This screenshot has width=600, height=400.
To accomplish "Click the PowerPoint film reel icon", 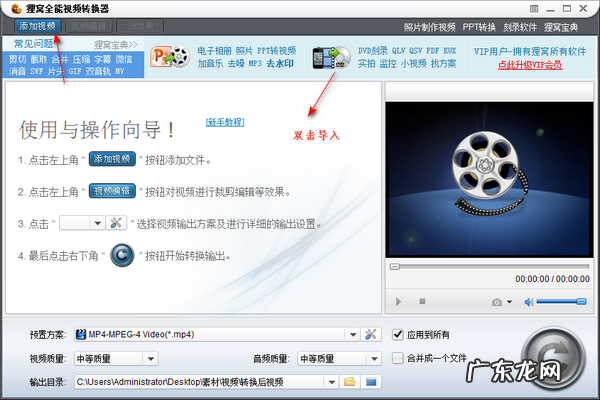I will pos(170,57).
